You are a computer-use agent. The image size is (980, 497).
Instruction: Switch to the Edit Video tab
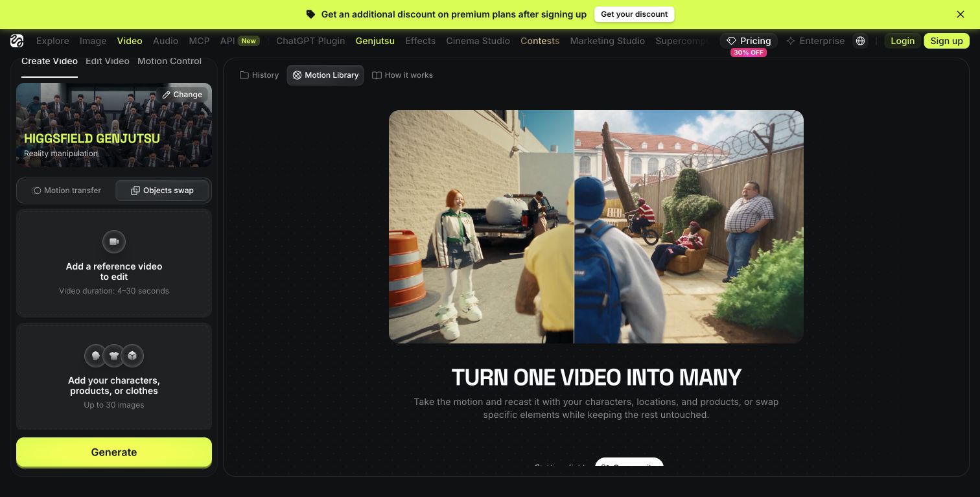pyautogui.click(x=108, y=61)
